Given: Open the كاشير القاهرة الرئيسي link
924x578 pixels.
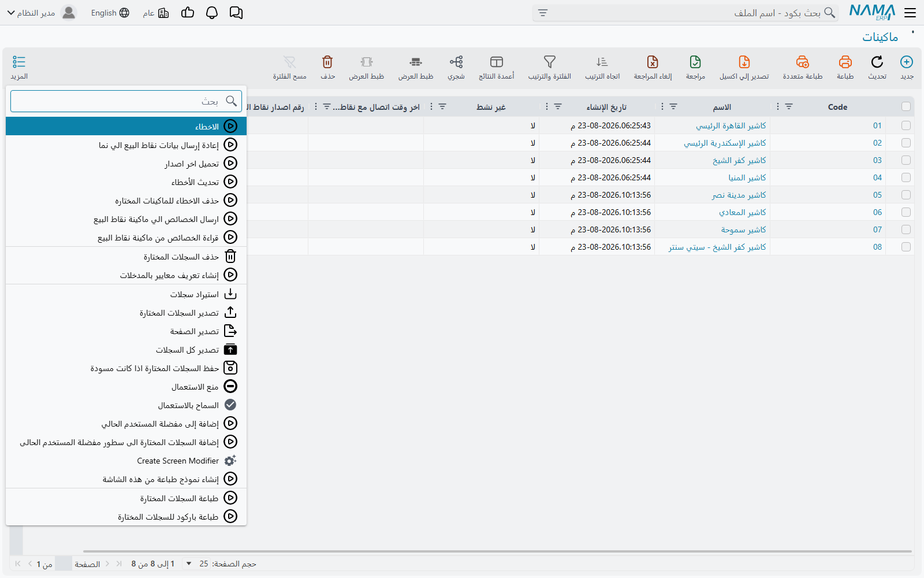Looking at the screenshot, I should pyautogui.click(x=731, y=125).
